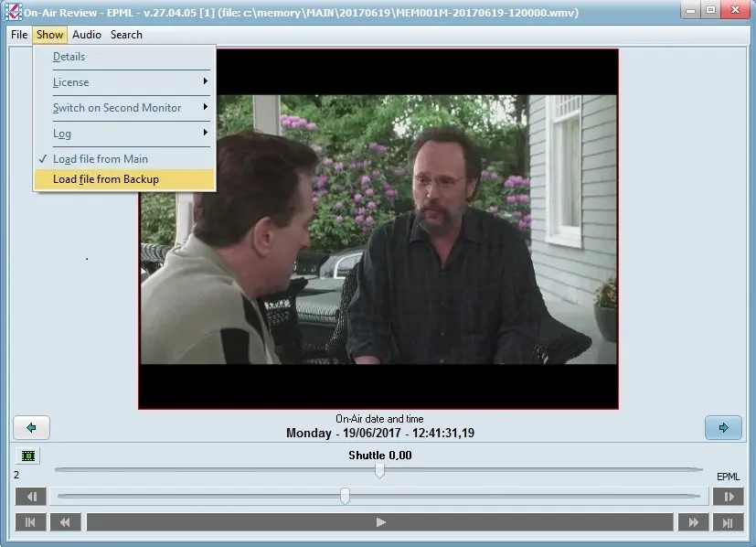Open the Search menu

[x=126, y=35]
